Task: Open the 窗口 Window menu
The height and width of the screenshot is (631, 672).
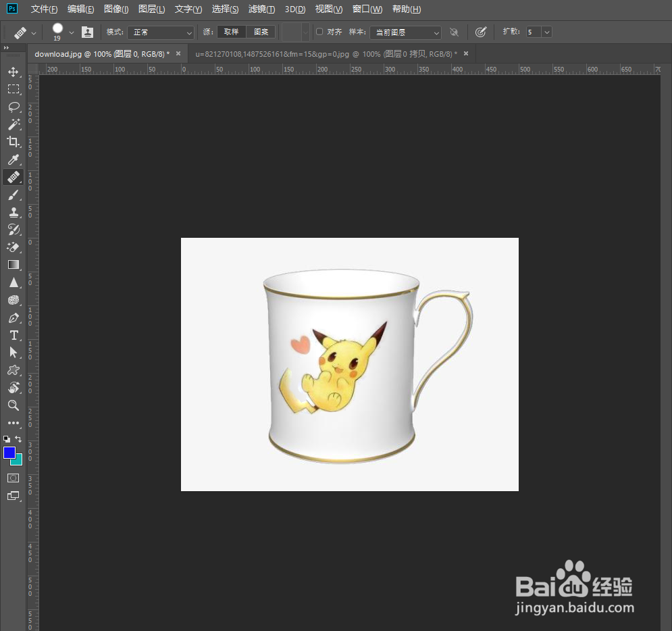Action: tap(367, 9)
